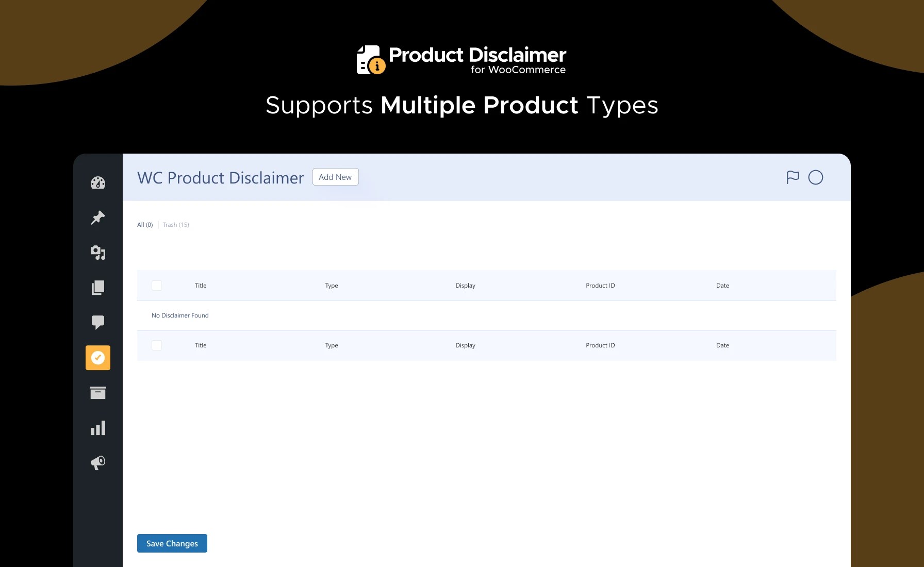Open the archive box sidebar icon
The width and height of the screenshot is (924, 567).
click(x=98, y=393)
